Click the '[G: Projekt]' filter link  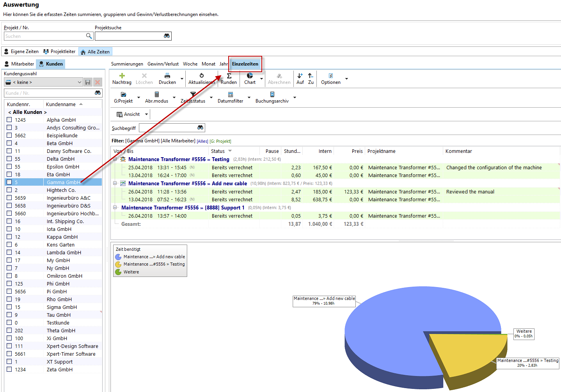pos(220,141)
